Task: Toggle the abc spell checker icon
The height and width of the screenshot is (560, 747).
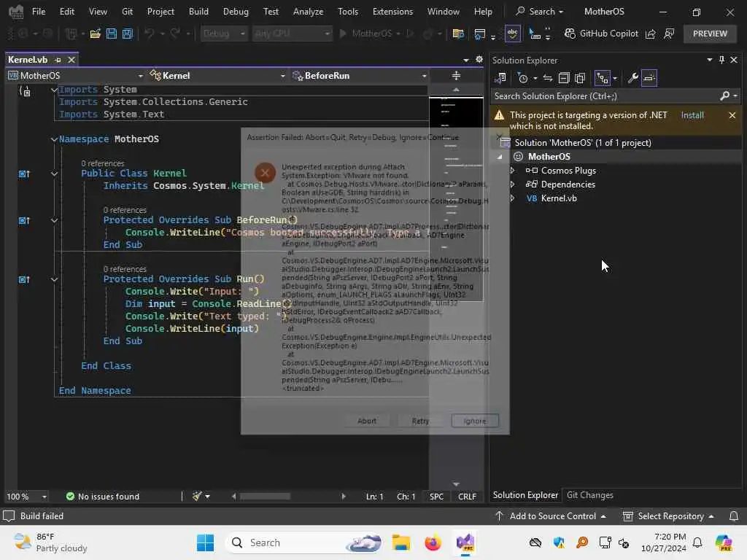Action: pos(513,34)
